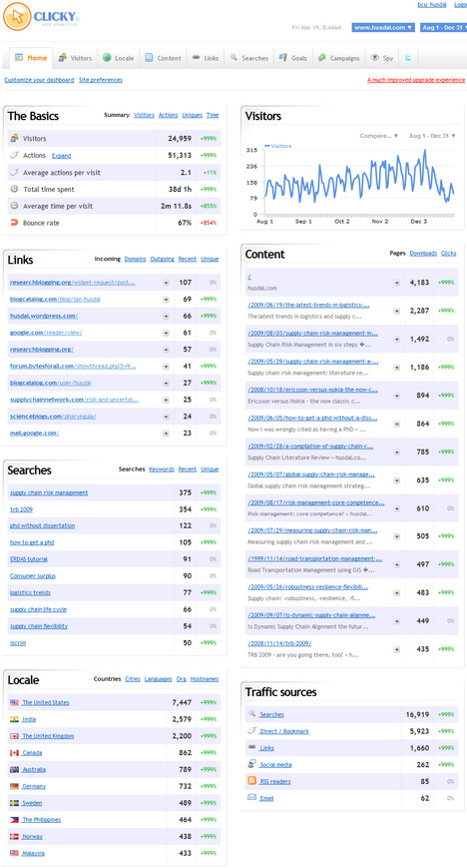This screenshot has height=868, width=467.
Task: Click arrow icon beside researchblogging.org/widget-request link
Action: click(166, 283)
